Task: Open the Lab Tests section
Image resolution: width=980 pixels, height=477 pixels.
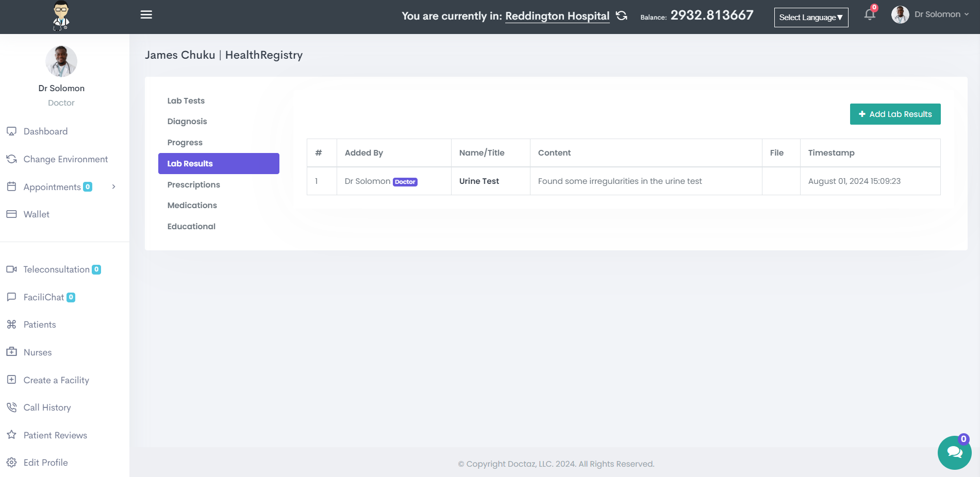Action: pos(186,101)
